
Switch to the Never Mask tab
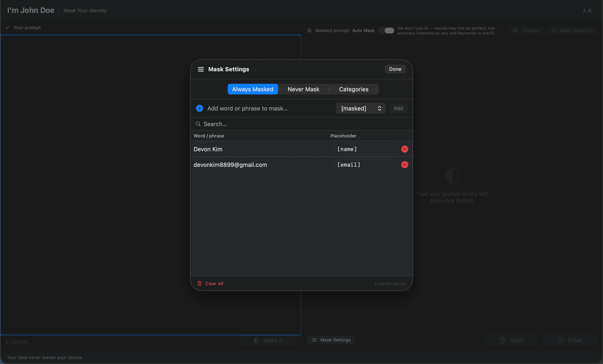304,89
